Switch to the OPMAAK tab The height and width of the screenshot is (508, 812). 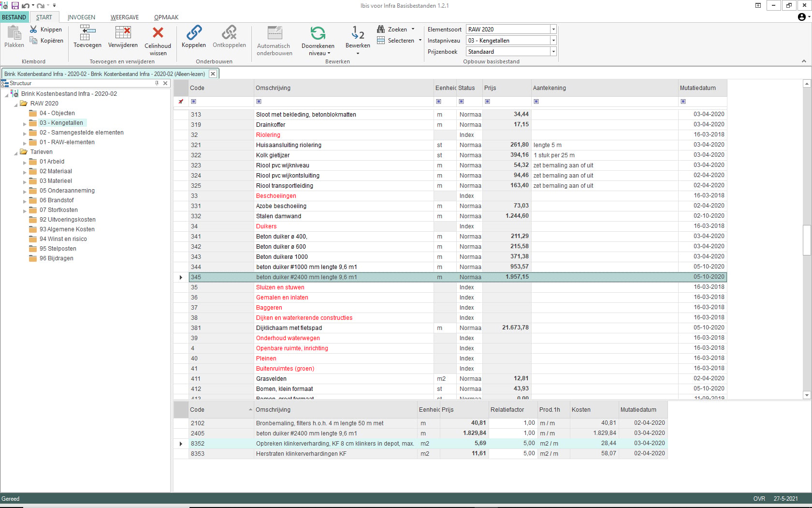(x=166, y=17)
